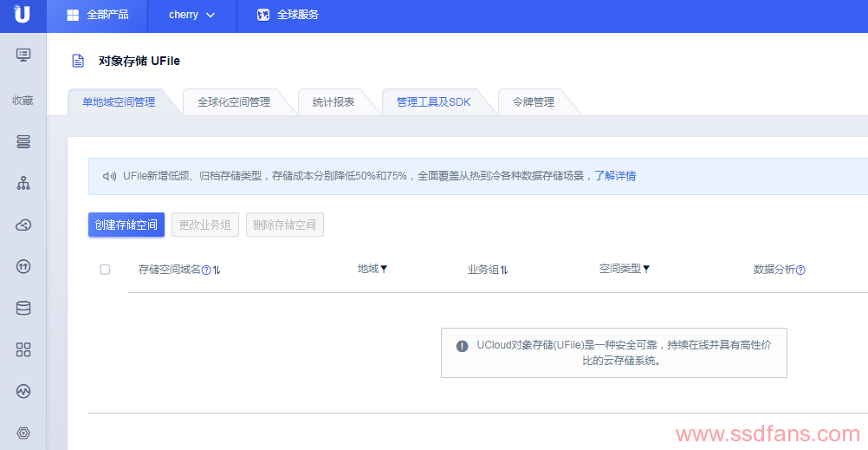Screen dimensions: 868x450
Task: Open the waveform monitoring sidebar icon
Action: 23,391
